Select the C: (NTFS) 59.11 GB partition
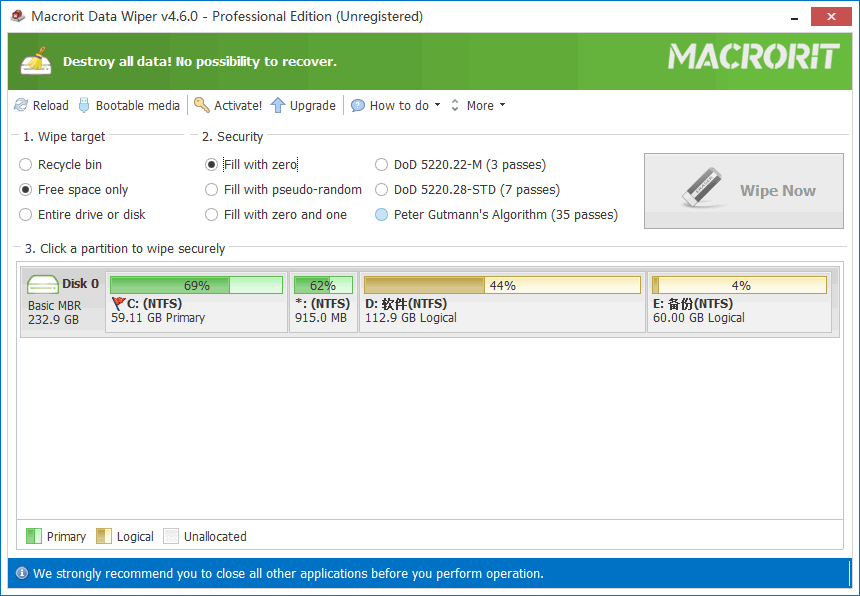 196,302
